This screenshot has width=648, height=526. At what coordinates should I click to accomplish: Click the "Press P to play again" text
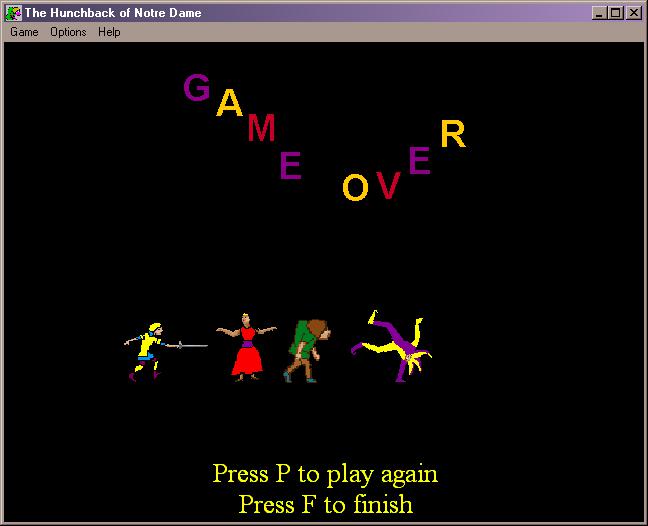[x=325, y=474]
